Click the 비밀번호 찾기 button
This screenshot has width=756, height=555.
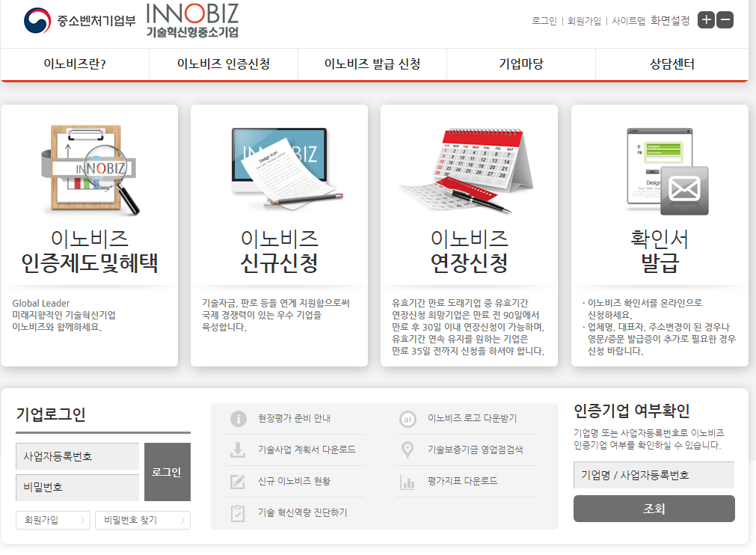click(x=143, y=521)
